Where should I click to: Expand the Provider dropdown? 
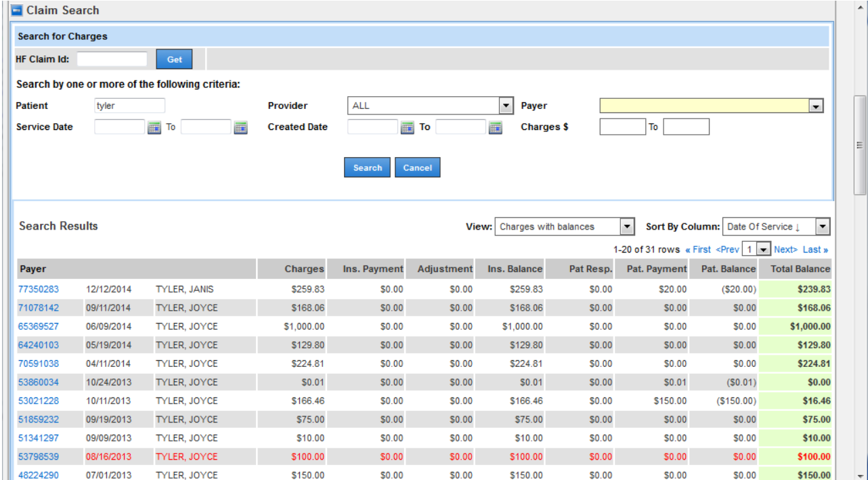(x=506, y=106)
